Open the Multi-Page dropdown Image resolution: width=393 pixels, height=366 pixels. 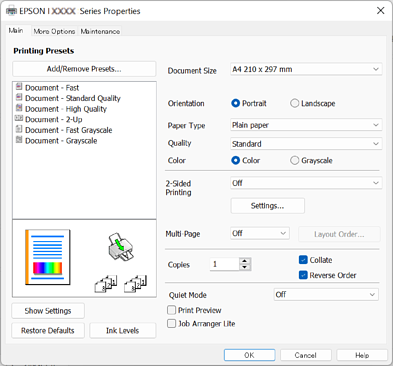point(260,233)
